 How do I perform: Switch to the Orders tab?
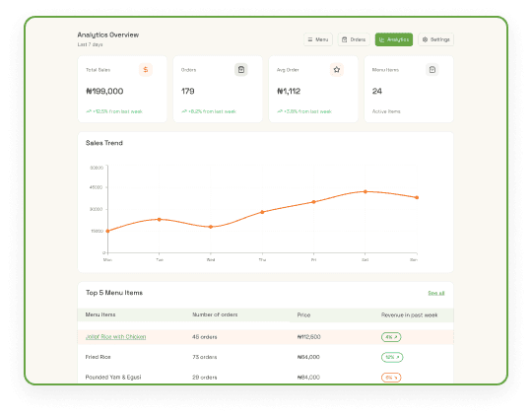354,39
